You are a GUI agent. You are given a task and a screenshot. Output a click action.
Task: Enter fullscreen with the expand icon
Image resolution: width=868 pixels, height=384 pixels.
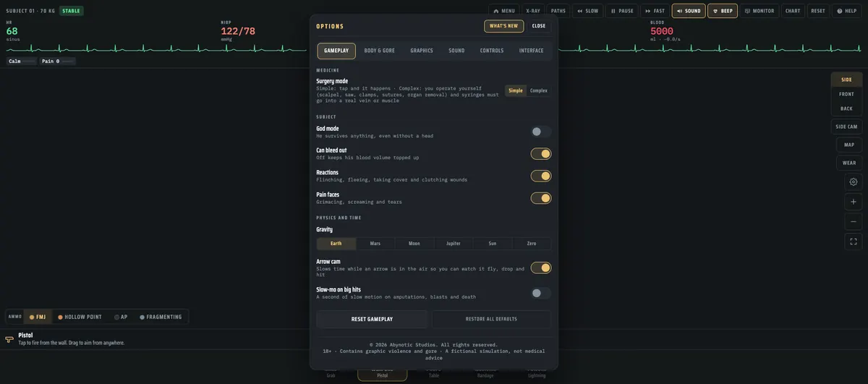(854, 242)
